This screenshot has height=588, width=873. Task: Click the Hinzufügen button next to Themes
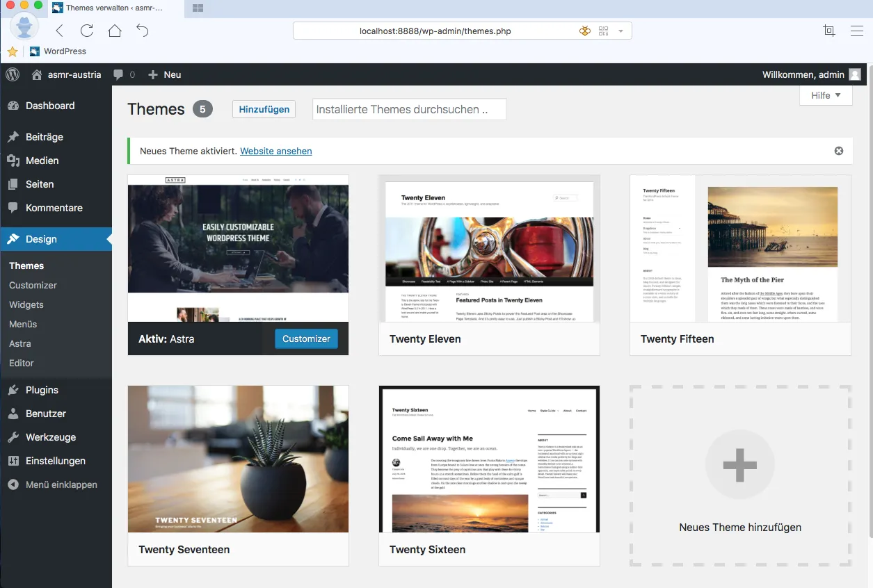(x=264, y=109)
